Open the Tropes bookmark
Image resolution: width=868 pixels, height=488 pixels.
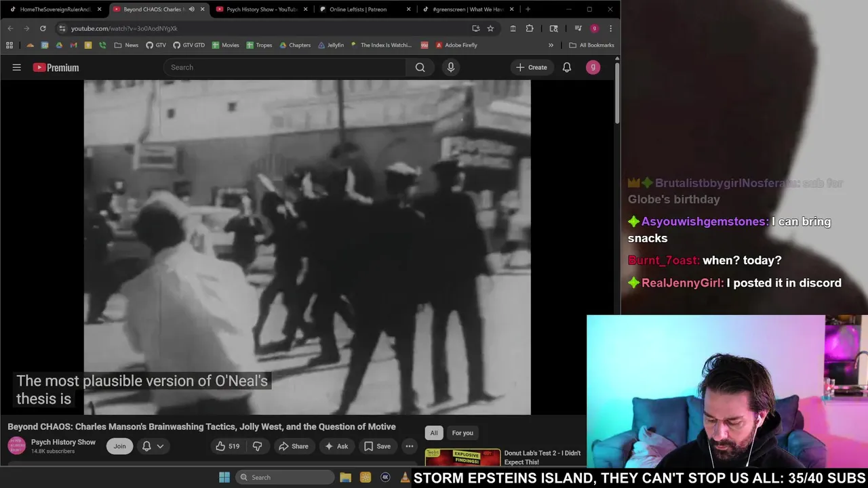(259, 45)
